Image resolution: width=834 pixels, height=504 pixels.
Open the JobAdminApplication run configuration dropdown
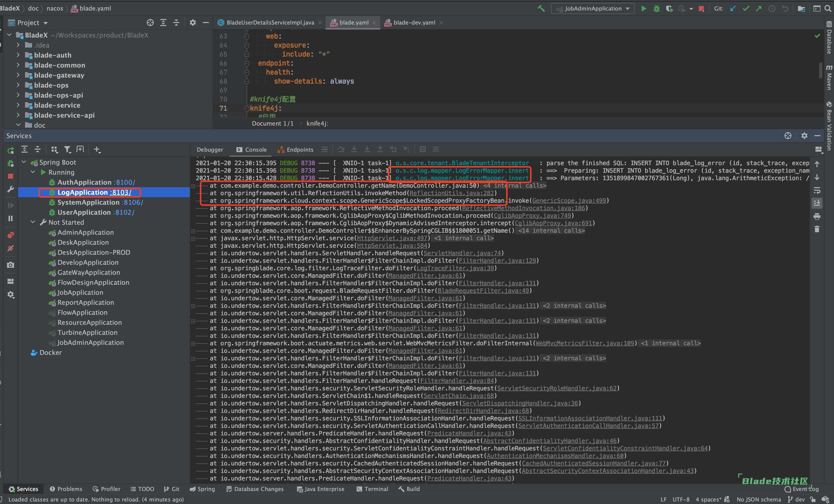[x=593, y=9]
